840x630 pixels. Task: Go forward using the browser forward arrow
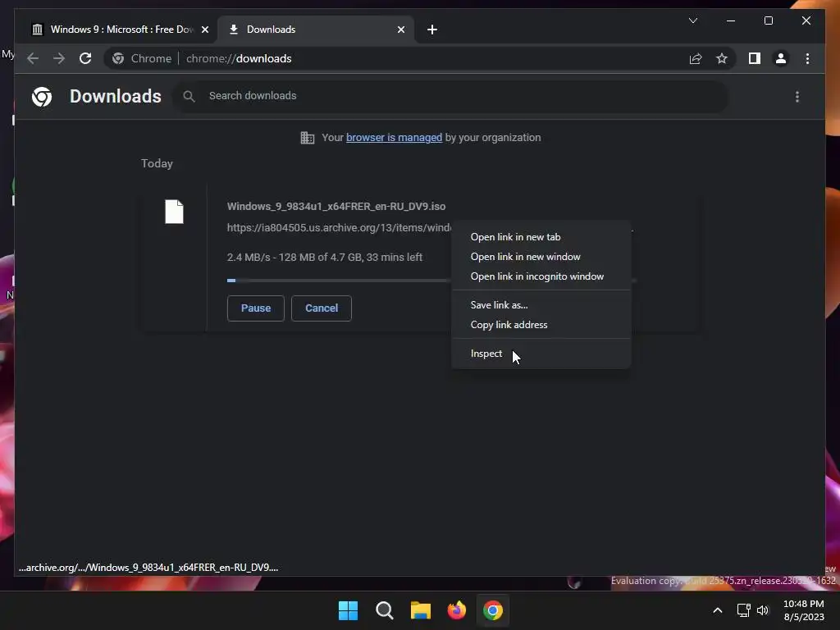59,58
